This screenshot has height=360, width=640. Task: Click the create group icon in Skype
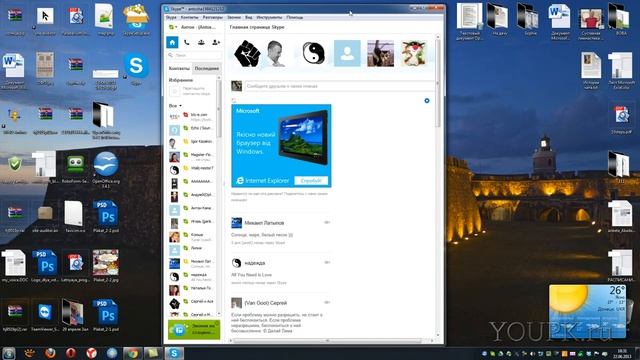pyautogui.click(x=201, y=42)
